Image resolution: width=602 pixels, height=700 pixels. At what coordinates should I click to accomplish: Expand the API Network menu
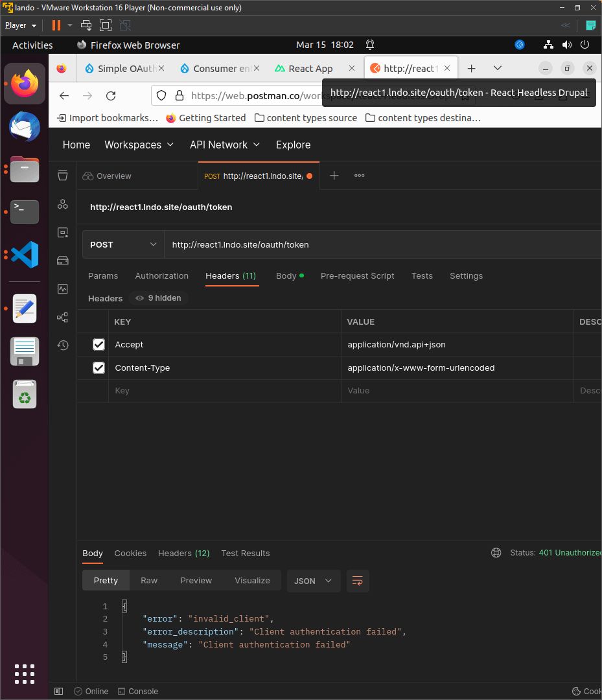pos(224,145)
